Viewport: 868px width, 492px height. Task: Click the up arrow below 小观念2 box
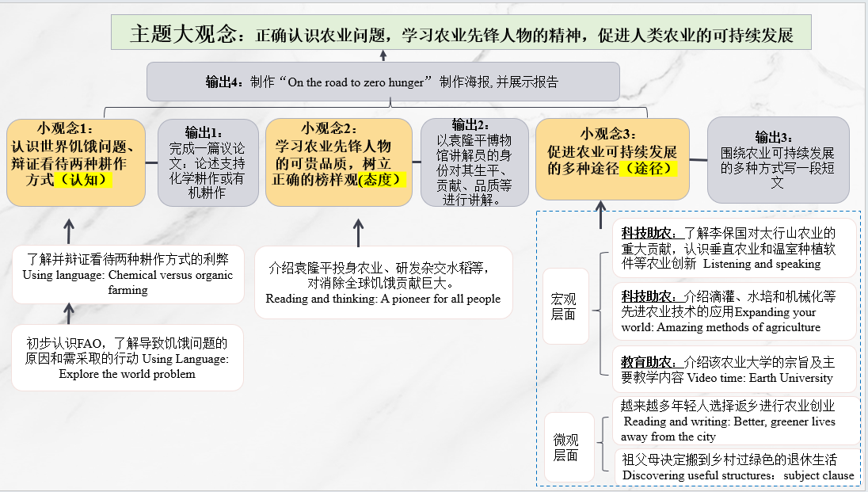coord(358,234)
